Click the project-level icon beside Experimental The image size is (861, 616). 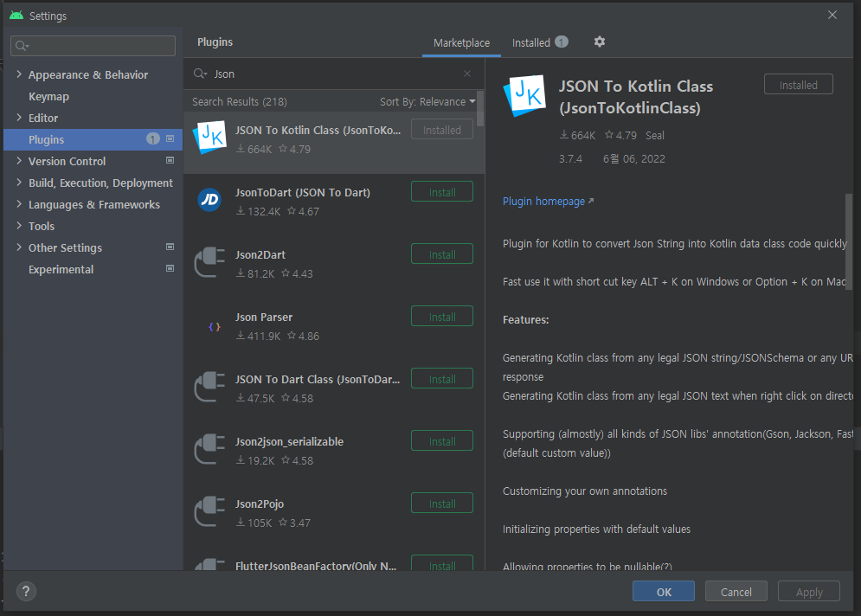(170, 268)
